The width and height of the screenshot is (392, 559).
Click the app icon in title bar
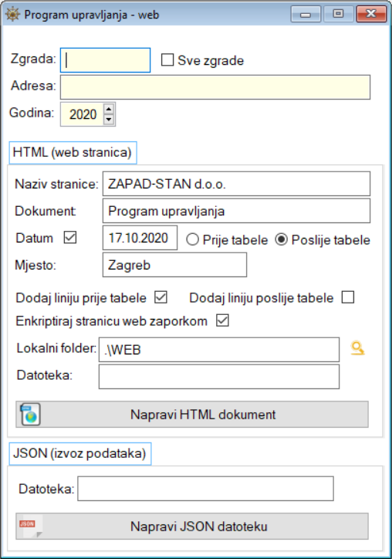[12, 14]
